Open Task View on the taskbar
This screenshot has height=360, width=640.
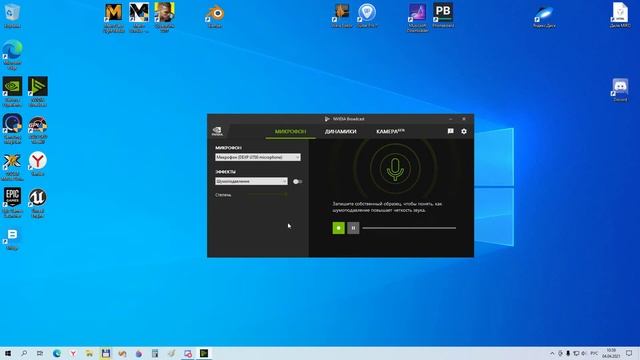(40, 353)
